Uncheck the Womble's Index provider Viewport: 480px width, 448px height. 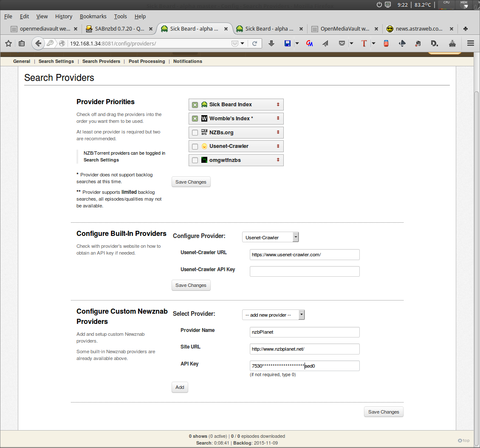195,119
